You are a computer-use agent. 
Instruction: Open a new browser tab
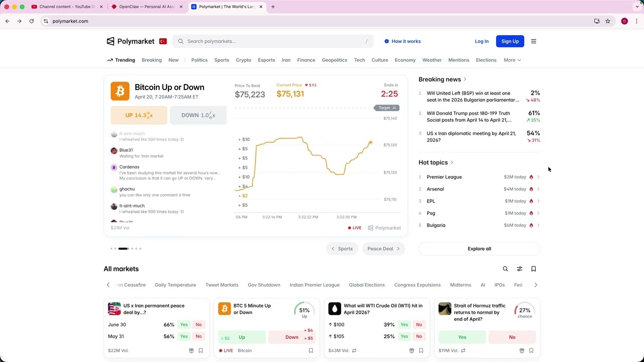273,7
